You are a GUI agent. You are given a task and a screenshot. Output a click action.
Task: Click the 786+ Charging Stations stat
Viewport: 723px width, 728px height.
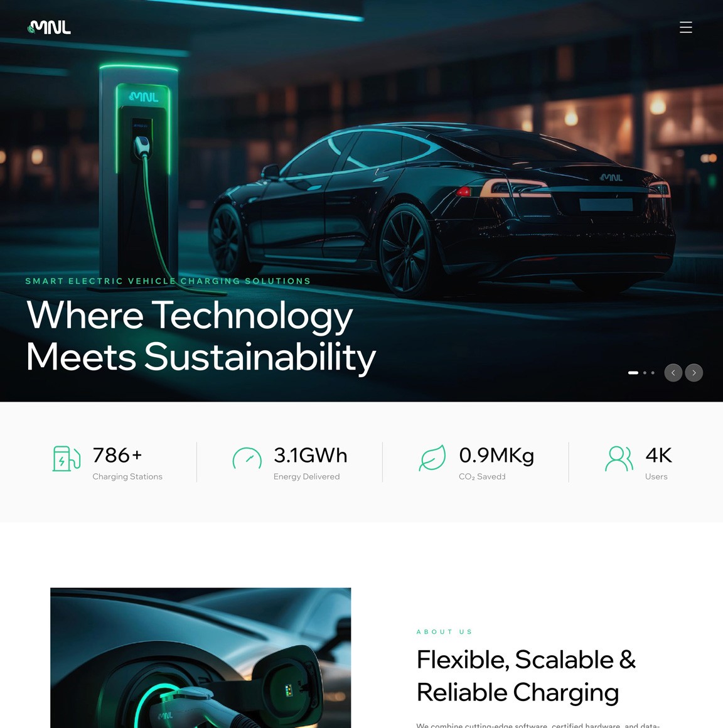coord(107,463)
